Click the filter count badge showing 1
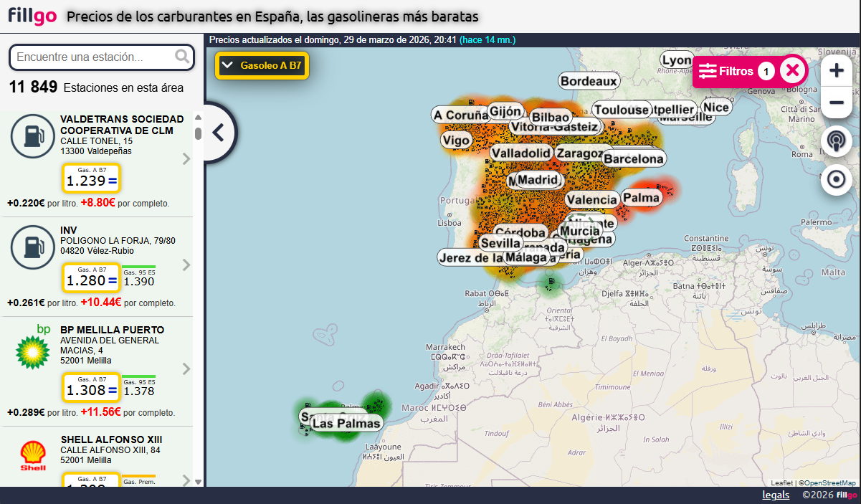Image resolution: width=861 pixels, height=504 pixels. (766, 71)
